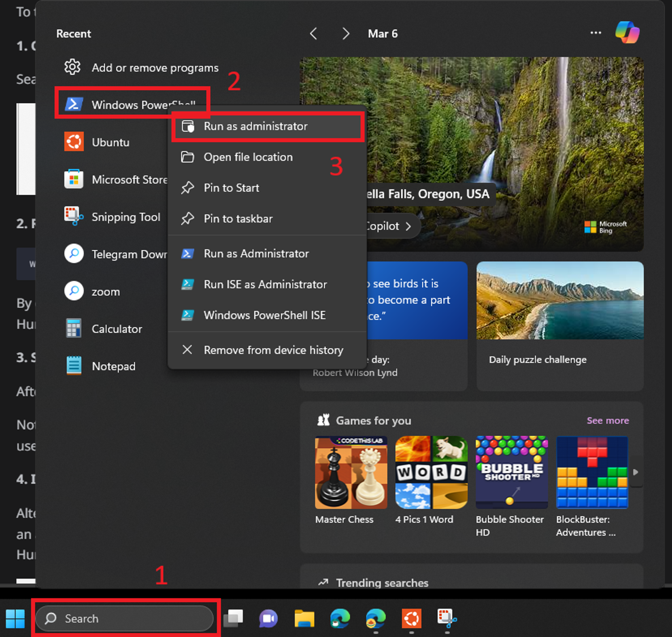Open the three-dots more options menu
The image size is (672, 637).
(x=595, y=33)
